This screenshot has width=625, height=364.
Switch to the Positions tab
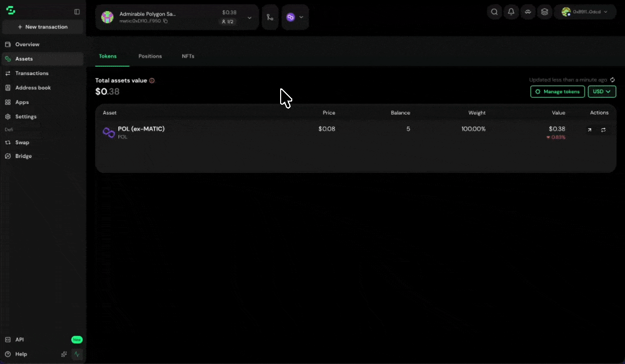pos(150,56)
